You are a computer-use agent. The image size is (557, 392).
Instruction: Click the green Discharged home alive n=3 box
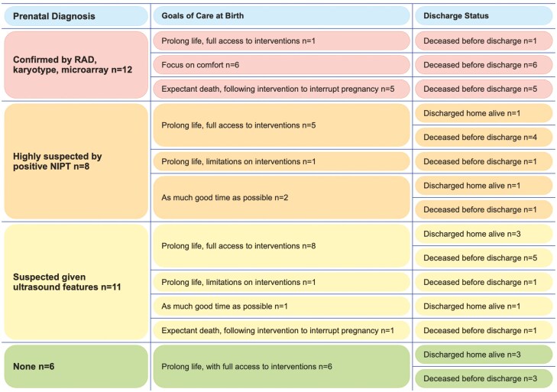pyautogui.click(x=484, y=355)
